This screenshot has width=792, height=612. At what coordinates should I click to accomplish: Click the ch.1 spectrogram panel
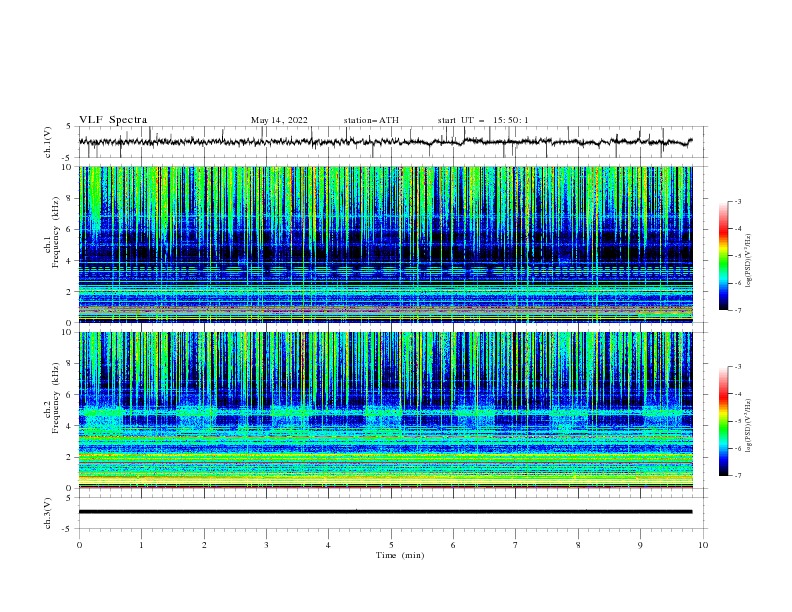[x=386, y=244]
